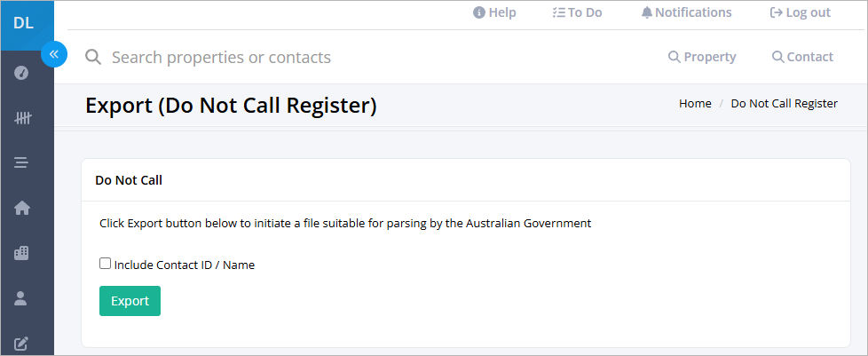Log out of the account
This screenshot has width=868, height=356.
point(801,12)
